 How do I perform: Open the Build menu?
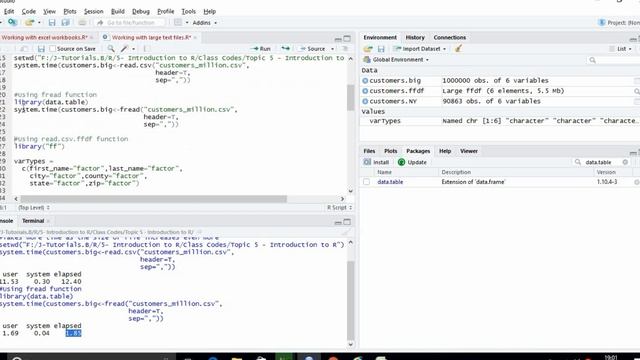pos(118,11)
